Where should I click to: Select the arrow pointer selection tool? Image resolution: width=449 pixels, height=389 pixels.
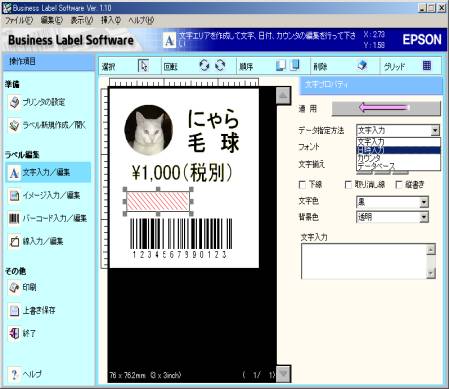(144, 66)
